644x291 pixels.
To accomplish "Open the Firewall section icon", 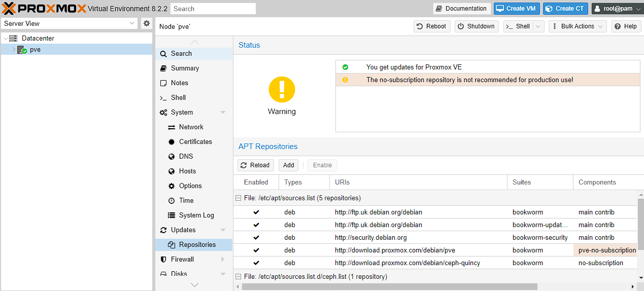I will pos(163,259).
